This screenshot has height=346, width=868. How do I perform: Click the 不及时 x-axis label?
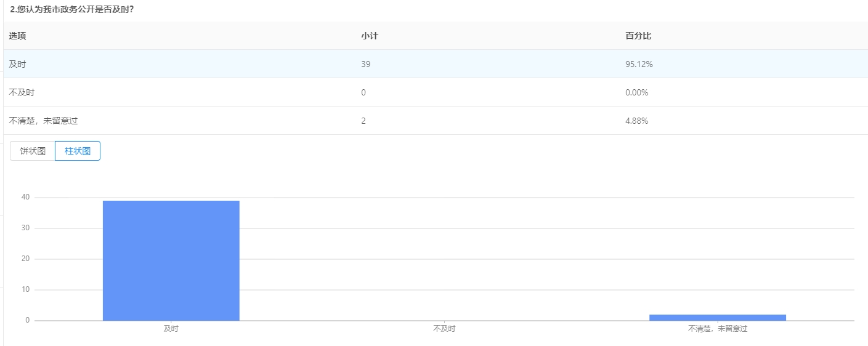(x=444, y=329)
